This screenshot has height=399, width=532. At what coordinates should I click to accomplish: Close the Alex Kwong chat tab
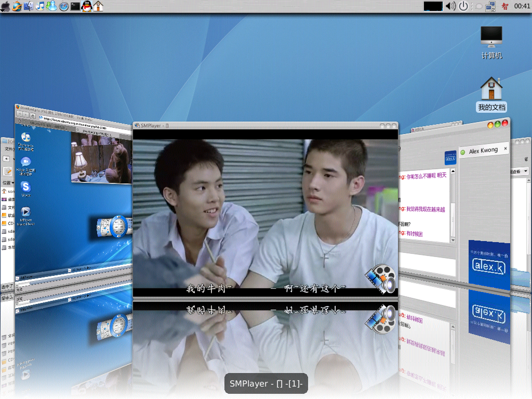click(506, 148)
